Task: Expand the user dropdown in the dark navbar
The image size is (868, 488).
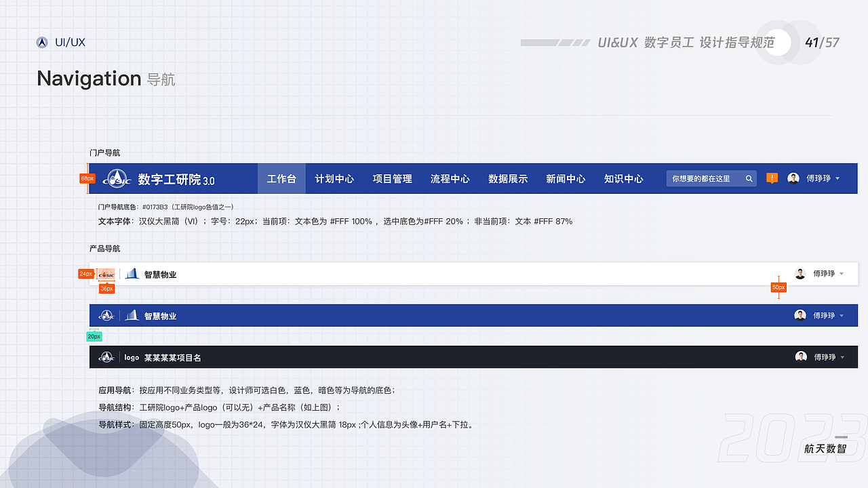Action: point(842,357)
